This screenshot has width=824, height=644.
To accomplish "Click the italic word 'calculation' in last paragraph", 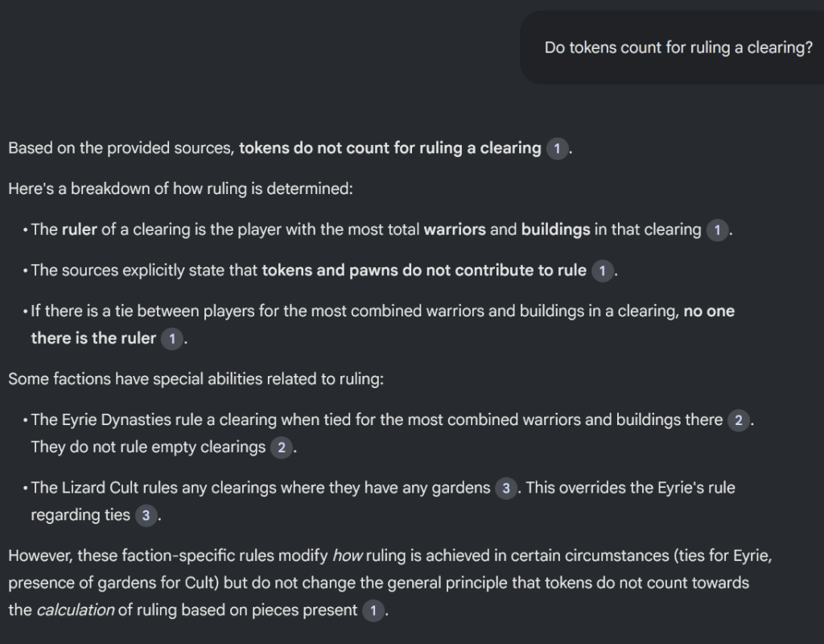I will point(75,610).
